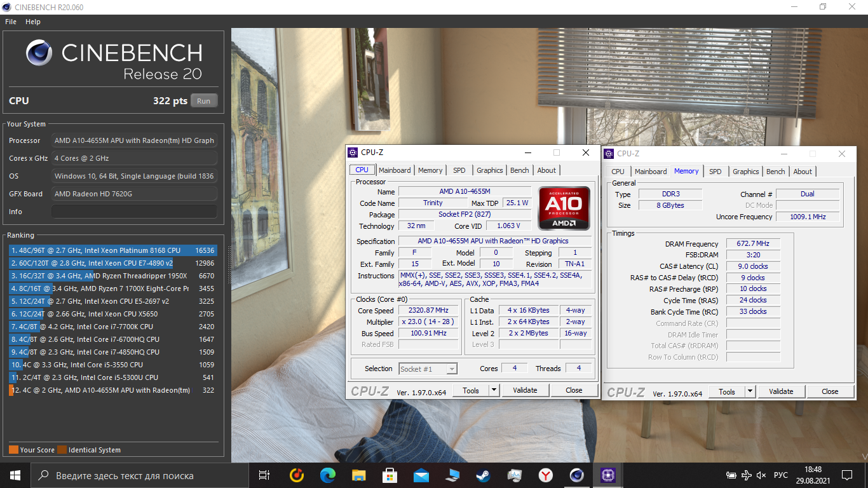Switch to CPU-Z via its taskbar icon
Viewport: 868px width, 488px height.
coord(608,475)
